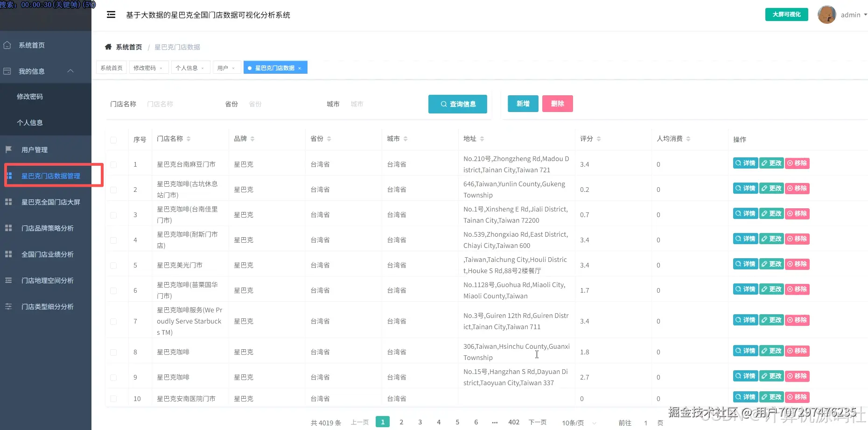Sort by 地址 column arrows
Viewport: 868px width, 430px height.
point(482,139)
